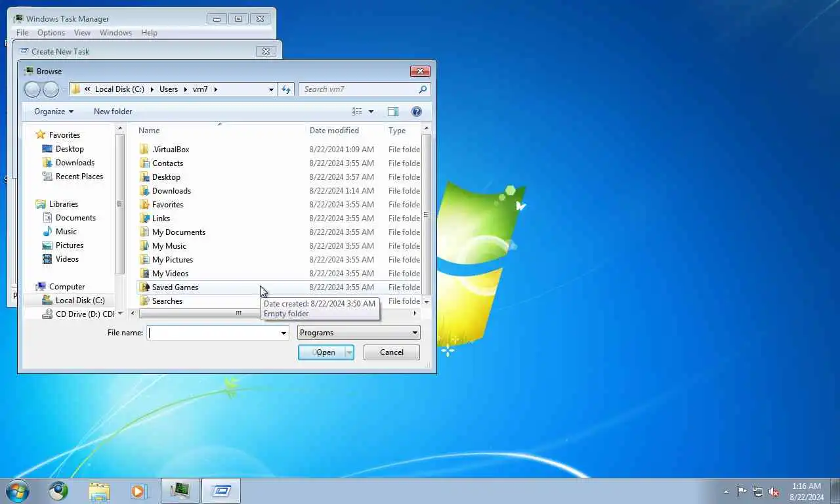Open the Windows menu in Task Manager

tap(115, 33)
